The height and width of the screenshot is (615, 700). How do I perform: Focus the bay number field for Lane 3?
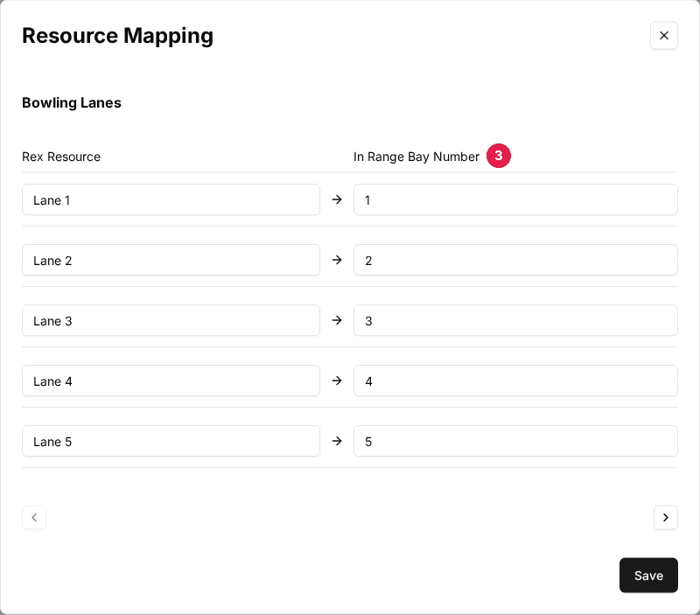(x=515, y=320)
